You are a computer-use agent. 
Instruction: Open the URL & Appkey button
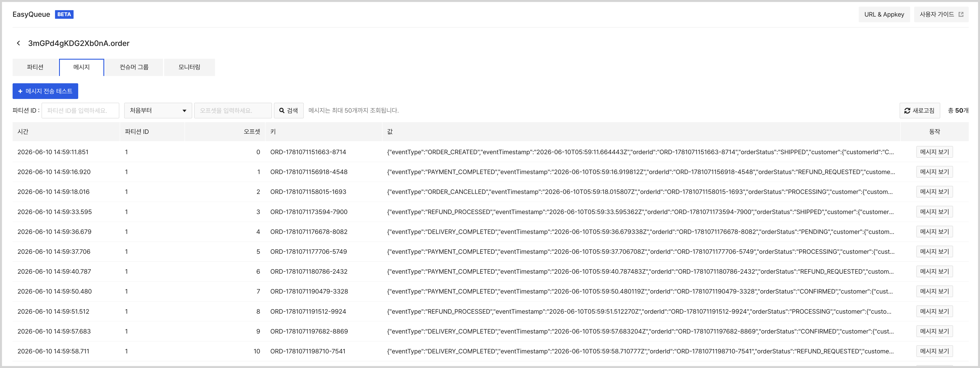click(884, 14)
